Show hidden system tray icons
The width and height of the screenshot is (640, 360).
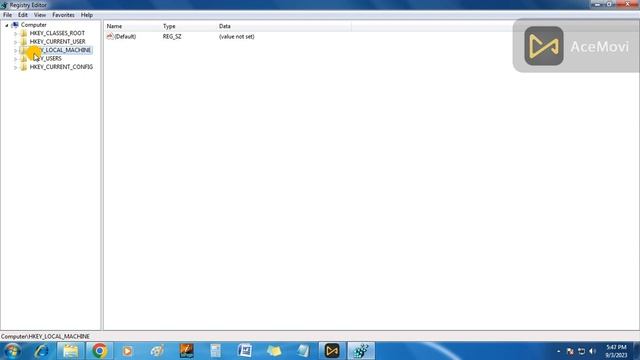[x=558, y=351]
